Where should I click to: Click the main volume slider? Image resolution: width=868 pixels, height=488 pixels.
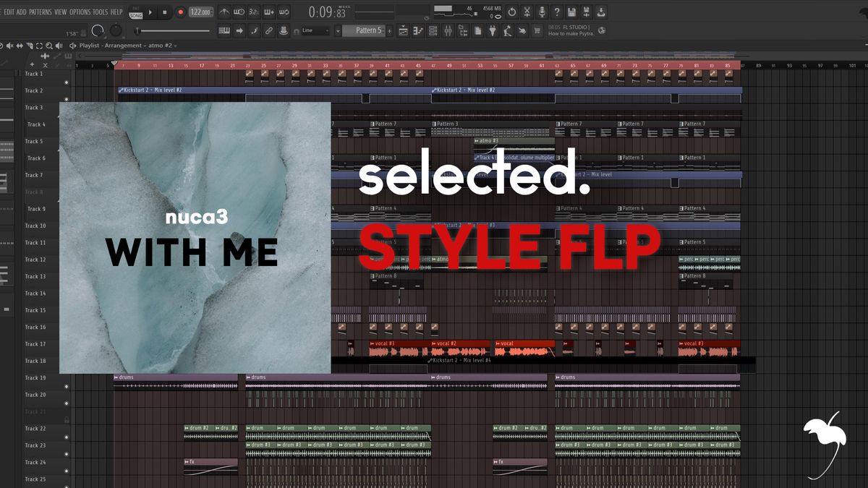pos(174,30)
